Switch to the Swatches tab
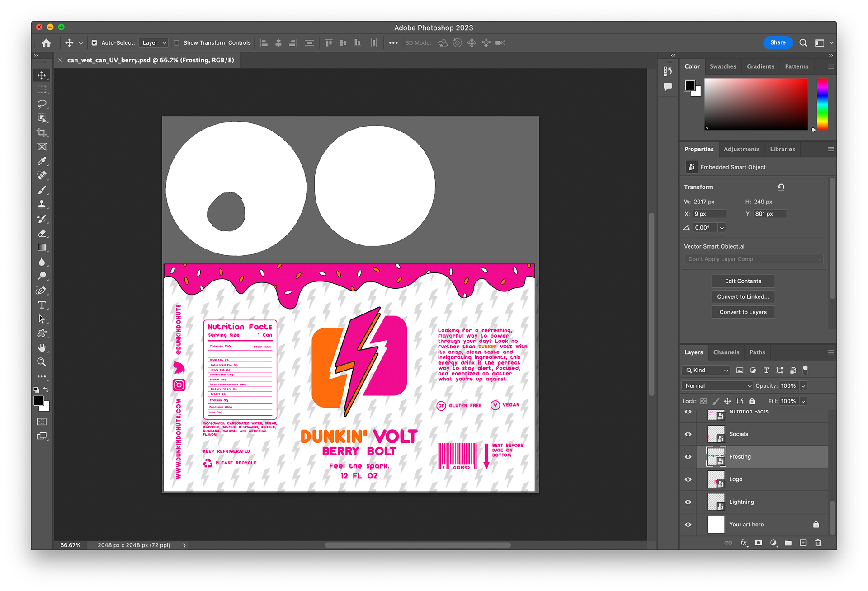 [x=723, y=66]
